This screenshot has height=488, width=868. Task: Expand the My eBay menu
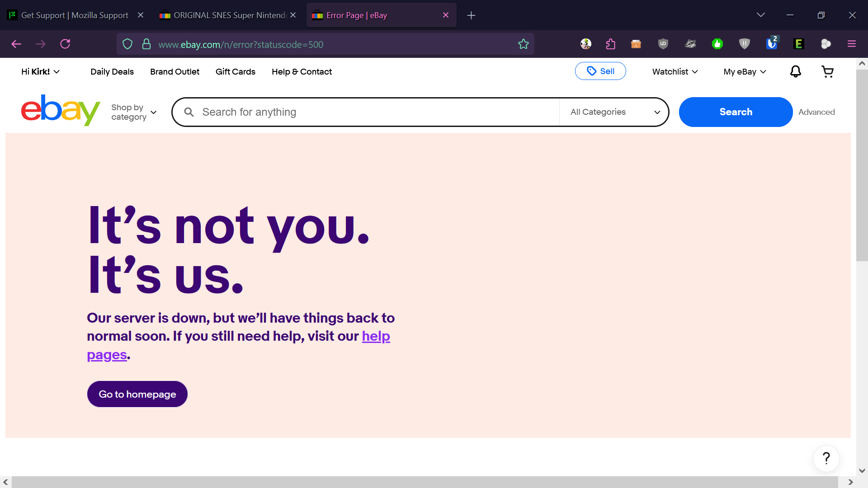click(745, 72)
